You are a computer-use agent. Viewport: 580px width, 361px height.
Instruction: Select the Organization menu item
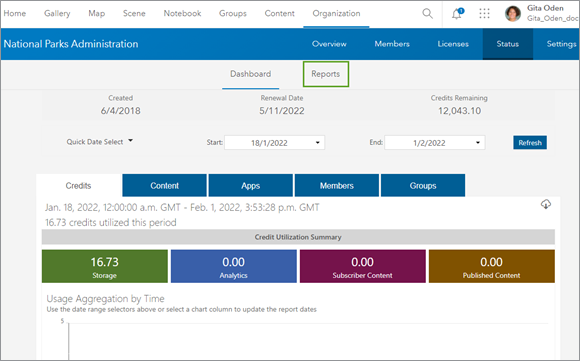coord(336,13)
